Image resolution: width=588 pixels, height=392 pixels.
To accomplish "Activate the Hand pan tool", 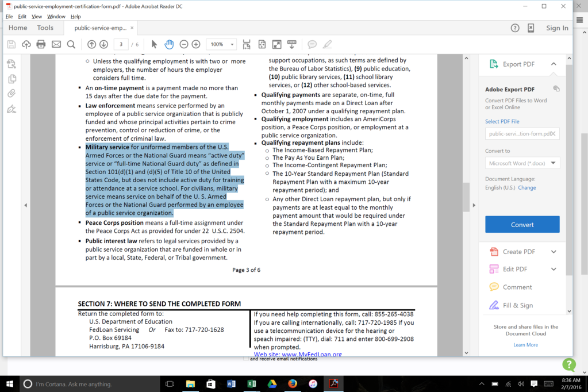I will pyautogui.click(x=169, y=44).
